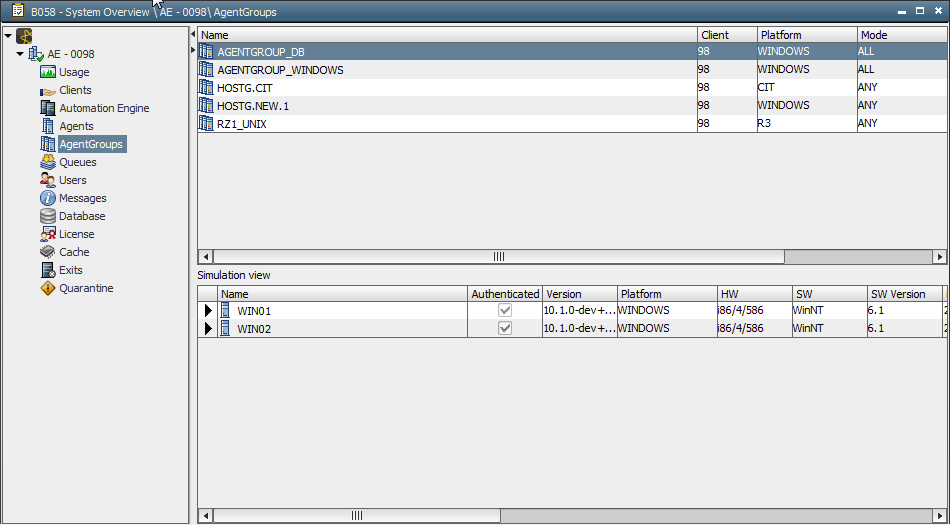
Task: Open the Automation Engine server icon
Action: [x=48, y=108]
